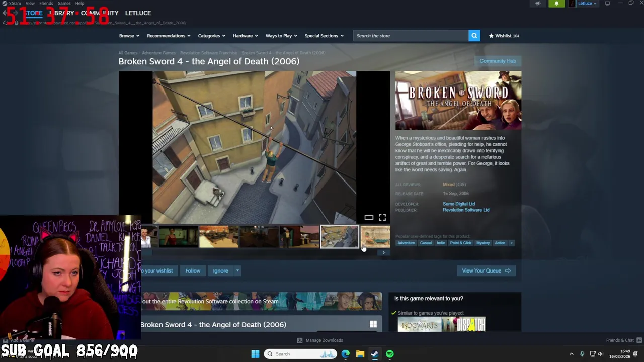Click View Your Queue
Image resolution: width=644 pixels, height=362 pixels.
[x=486, y=270]
